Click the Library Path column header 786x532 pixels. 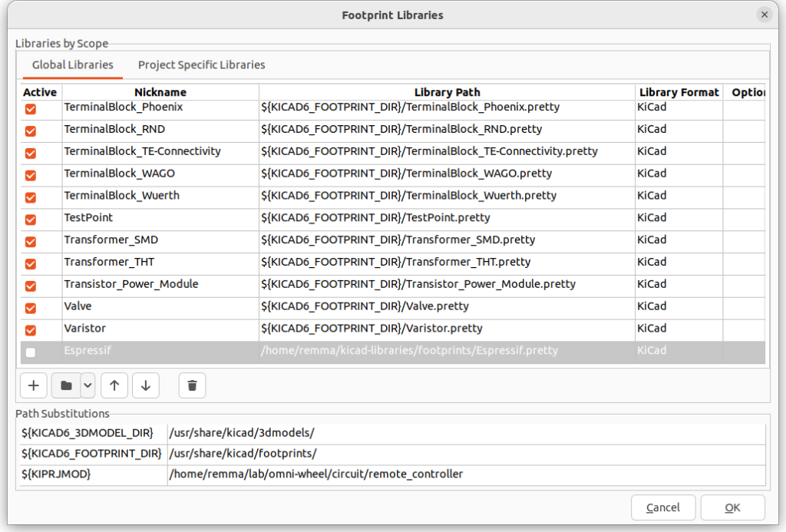click(x=447, y=92)
